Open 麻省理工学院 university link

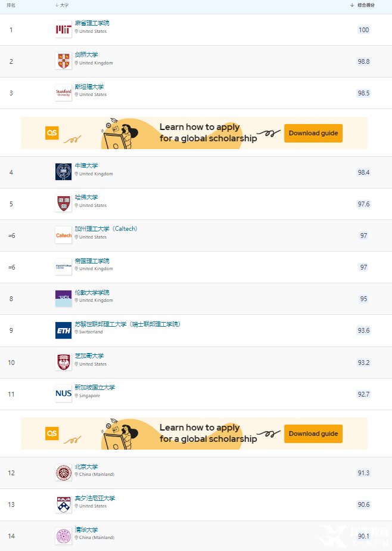(x=92, y=23)
